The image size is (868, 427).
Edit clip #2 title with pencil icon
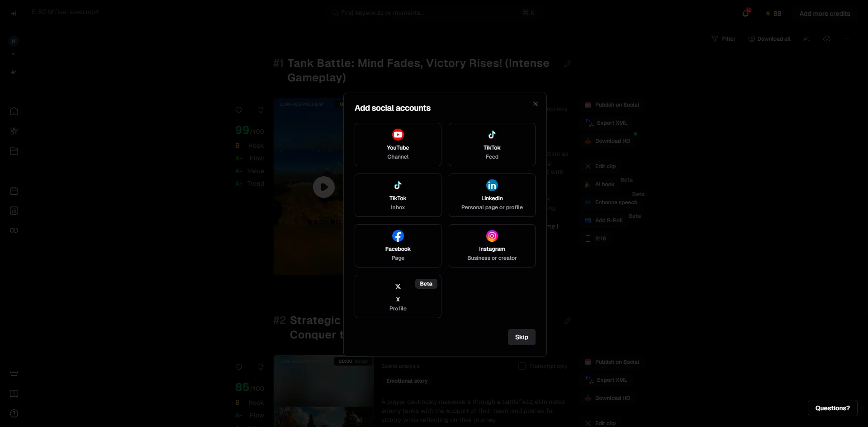pyautogui.click(x=567, y=321)
